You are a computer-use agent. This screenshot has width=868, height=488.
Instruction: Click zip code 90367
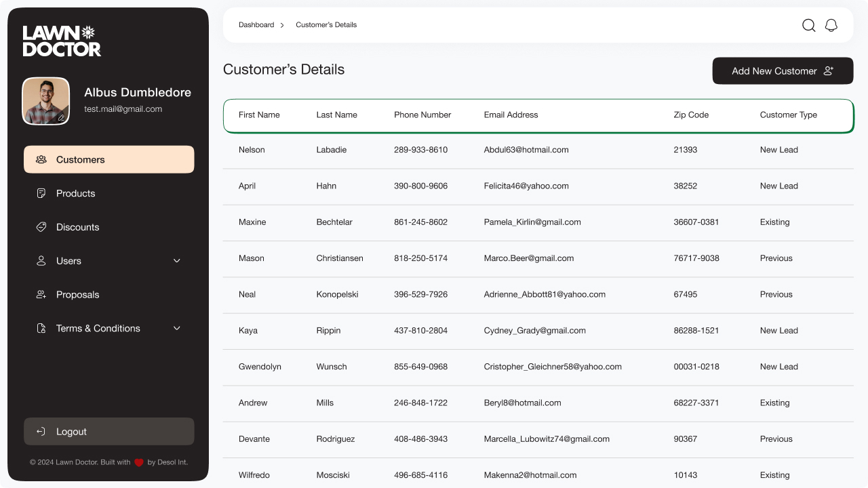[685, 439]
